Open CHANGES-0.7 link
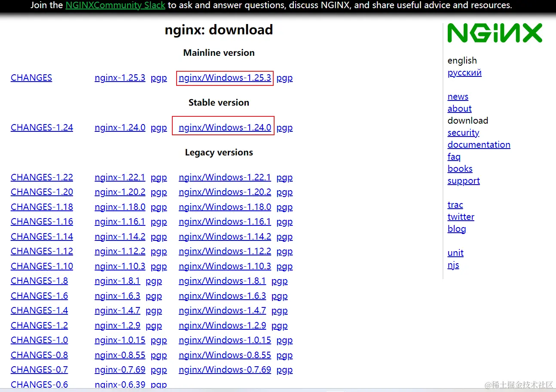This screenshot has height=392, width=556. pos(39,370)
